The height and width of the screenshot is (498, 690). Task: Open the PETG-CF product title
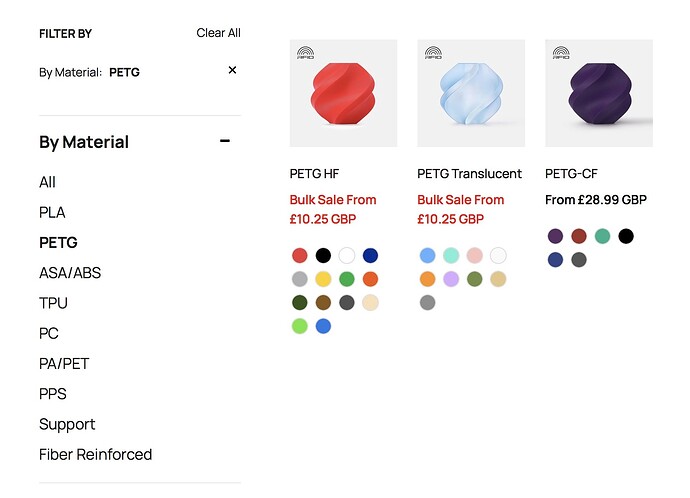[571, 174]
